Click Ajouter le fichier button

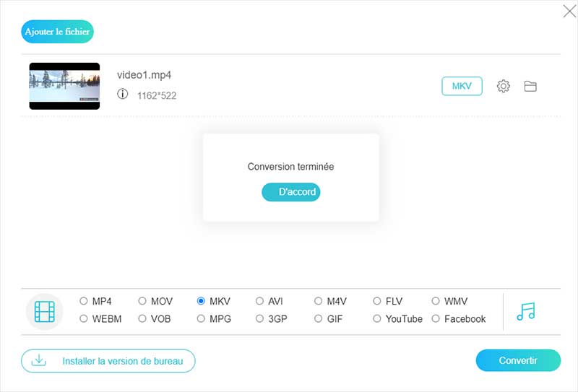click(57, 32)
